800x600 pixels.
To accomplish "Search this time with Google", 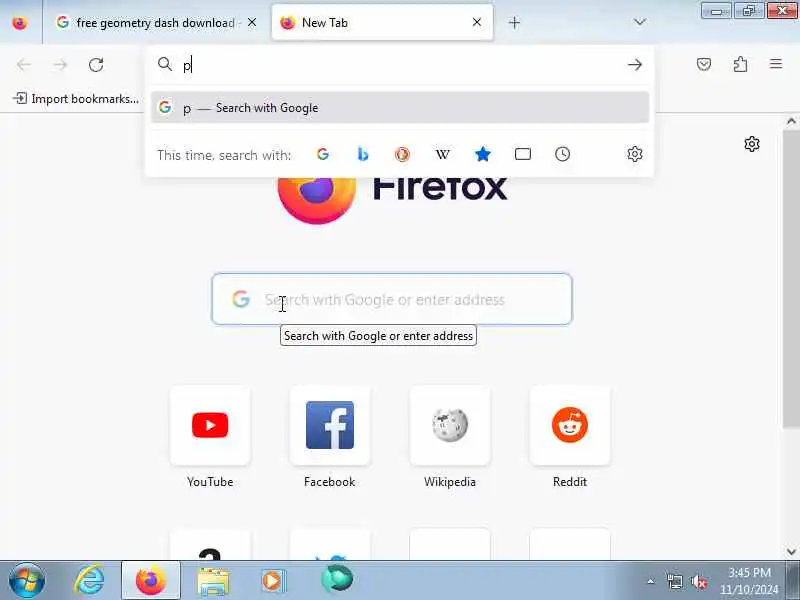I will pos(322,154).
